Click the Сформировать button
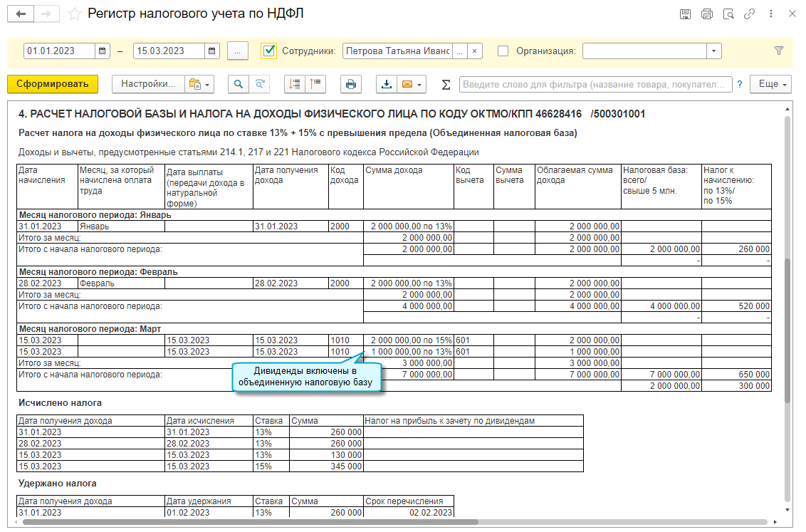The image size is (806, 532). (x=52, y=84)
